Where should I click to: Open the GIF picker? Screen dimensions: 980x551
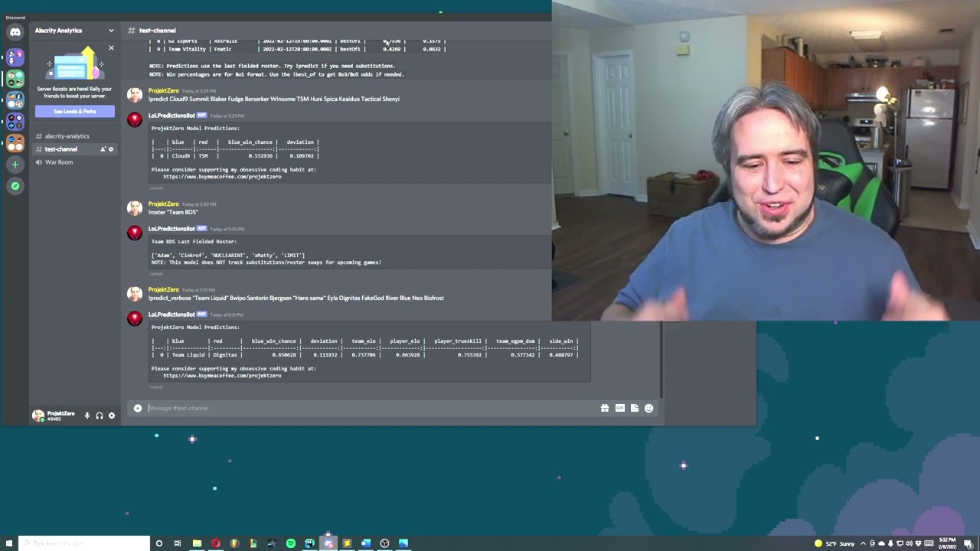pos(620,408)
